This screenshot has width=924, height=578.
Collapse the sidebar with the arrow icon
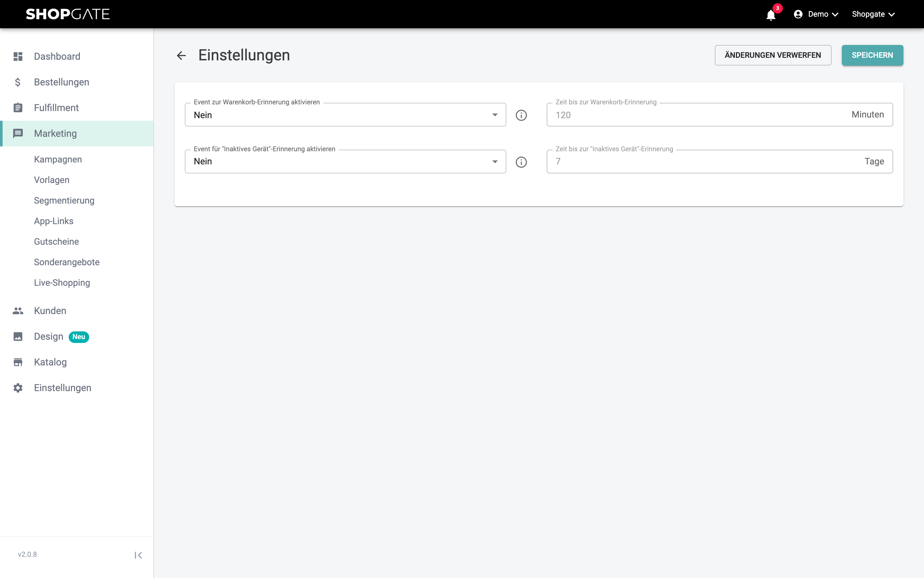coord(138,555)
